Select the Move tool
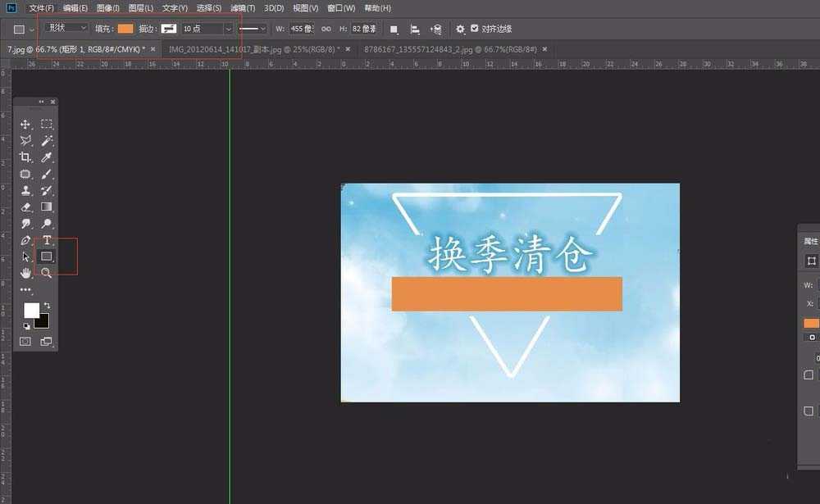Image resolution: width=820 pixels, height=504 pixels. (25, 124)
